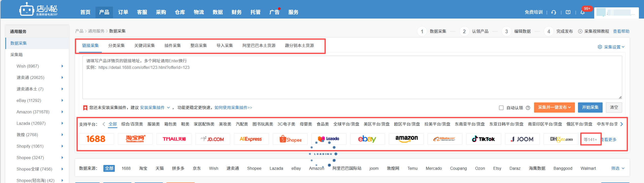This screenshot has height=183, width=644.
Task: Select the Shopee platform logo
Action: tap(290, 139)
